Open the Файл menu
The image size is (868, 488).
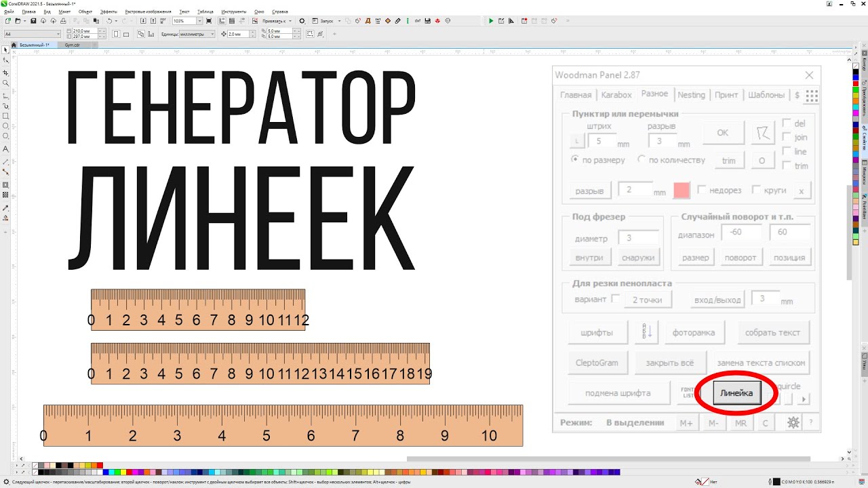pyautogui.click(x=9, y=12)
